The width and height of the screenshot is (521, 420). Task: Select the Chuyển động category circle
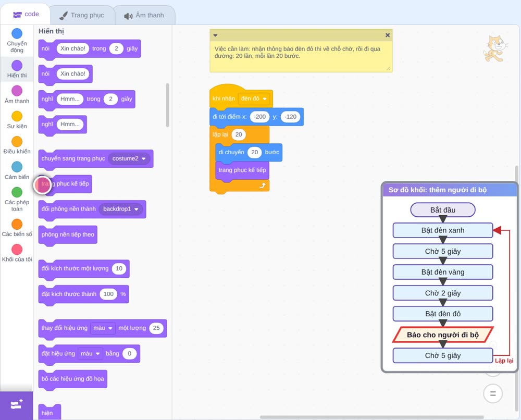pos(17,33)
